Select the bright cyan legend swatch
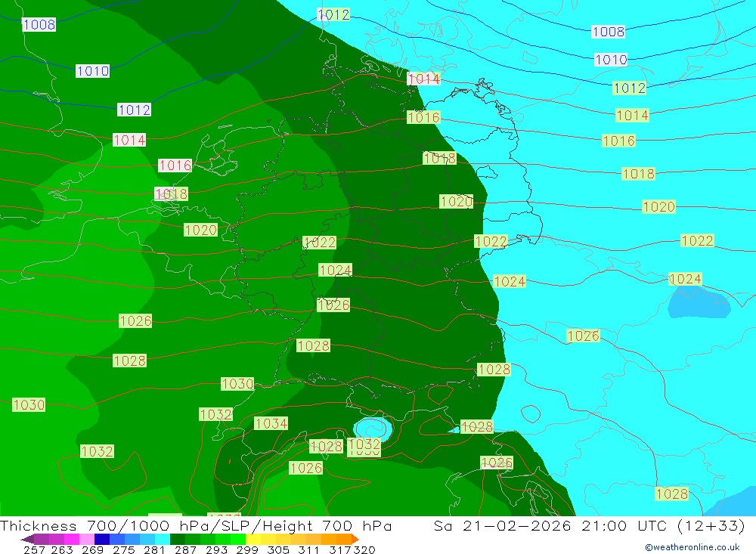 [x=163, y=539]
